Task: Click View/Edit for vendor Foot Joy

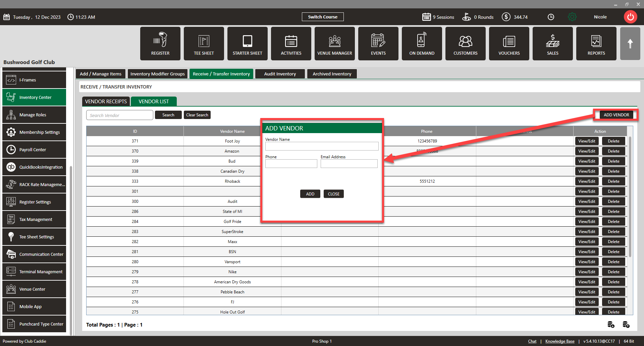Action: (x=587, y=141)
